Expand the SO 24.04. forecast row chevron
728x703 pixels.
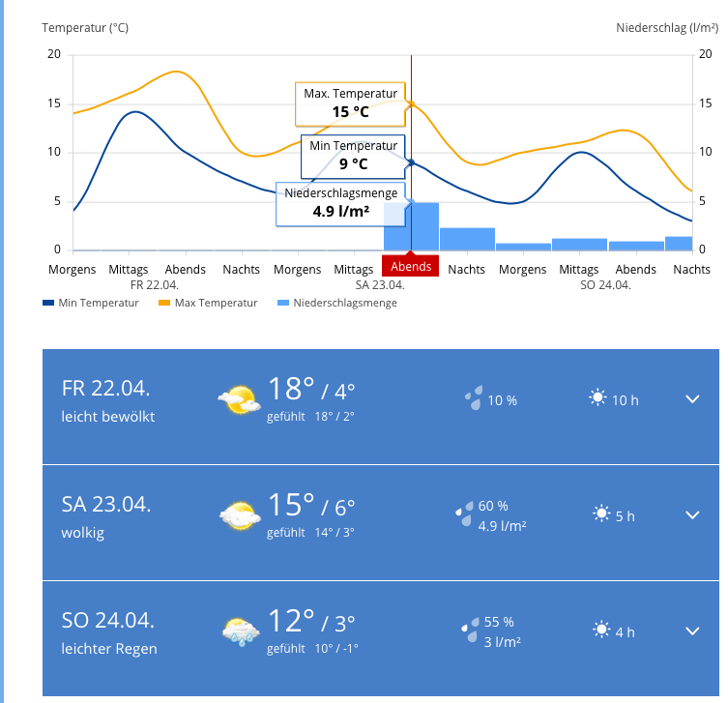click(x=692, y=630)
